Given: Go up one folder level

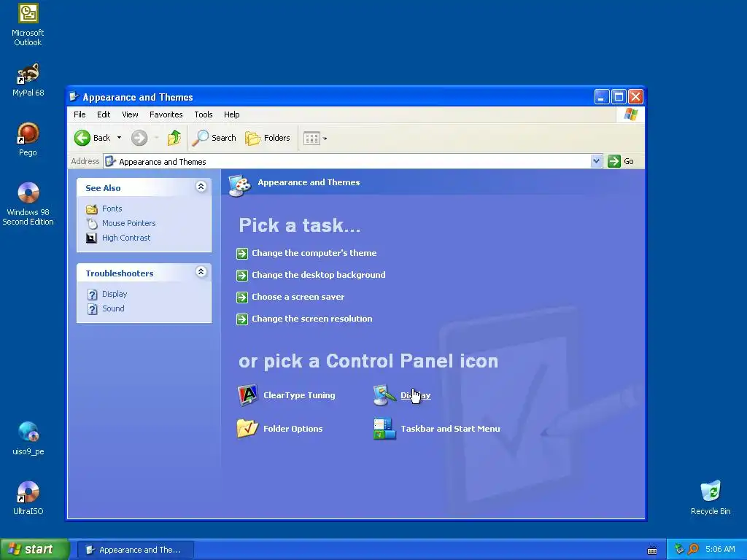Looking at the screenshot, I should click(174, 138).
